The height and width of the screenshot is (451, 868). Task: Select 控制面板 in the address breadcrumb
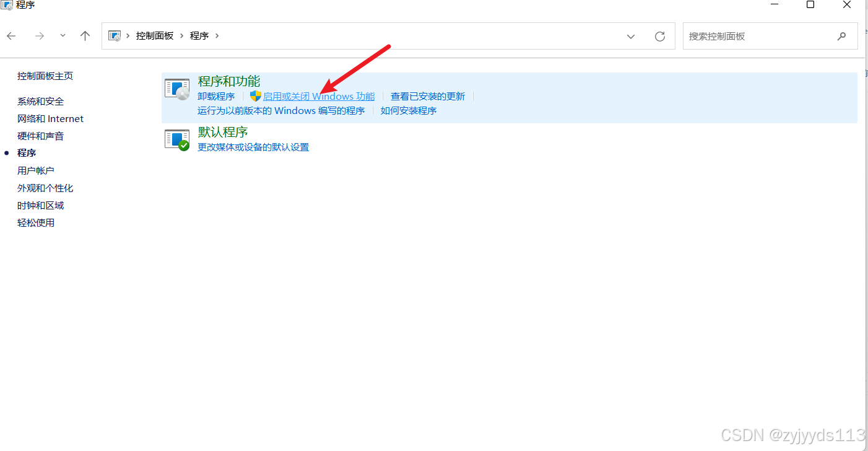(x=155, y=36)
